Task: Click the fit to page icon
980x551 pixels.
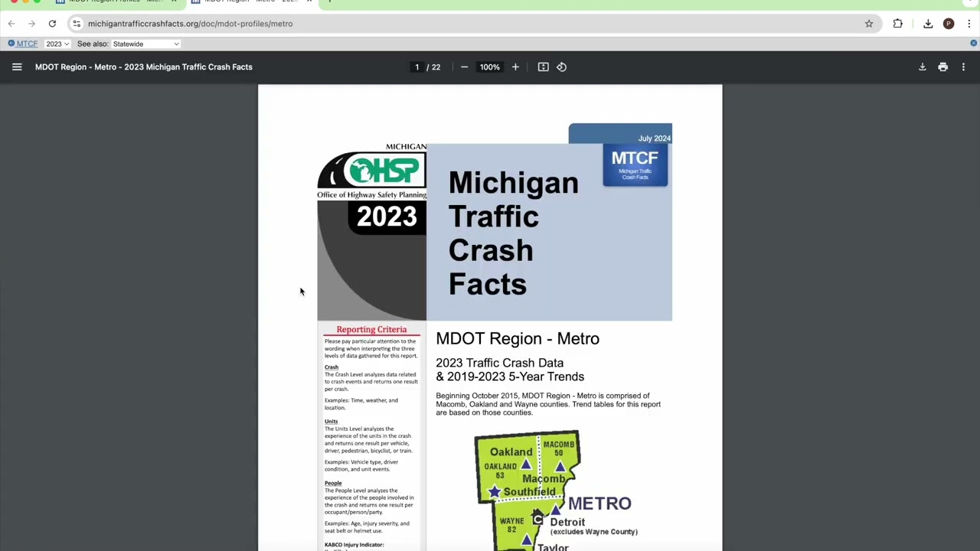Action: coord(544,67)
